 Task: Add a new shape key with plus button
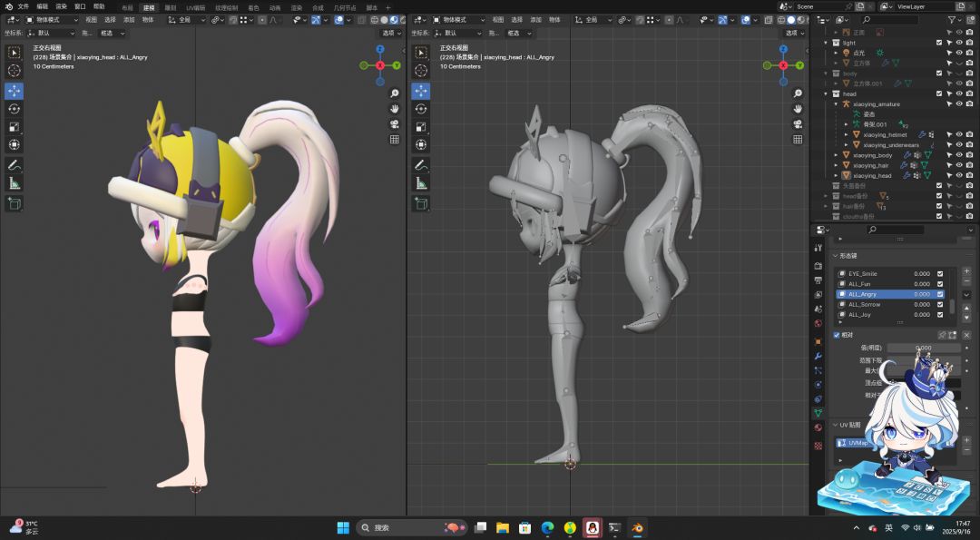[x=966, y=271]
